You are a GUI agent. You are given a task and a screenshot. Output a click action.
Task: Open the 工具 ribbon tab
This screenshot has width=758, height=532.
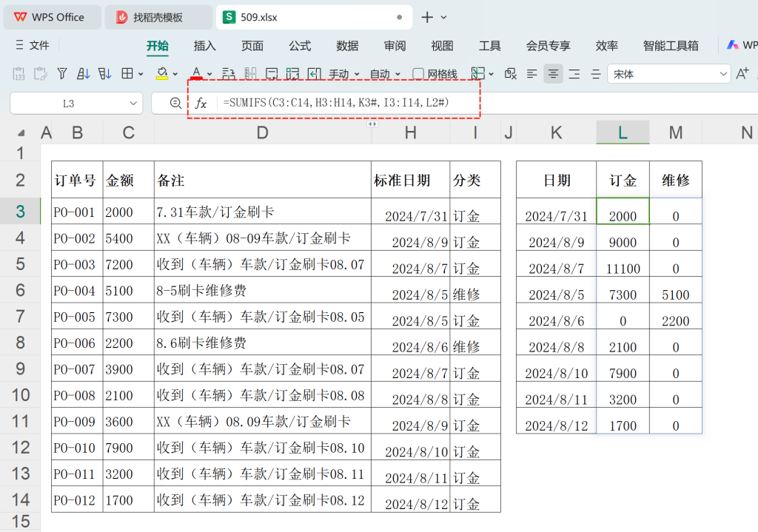490,46
